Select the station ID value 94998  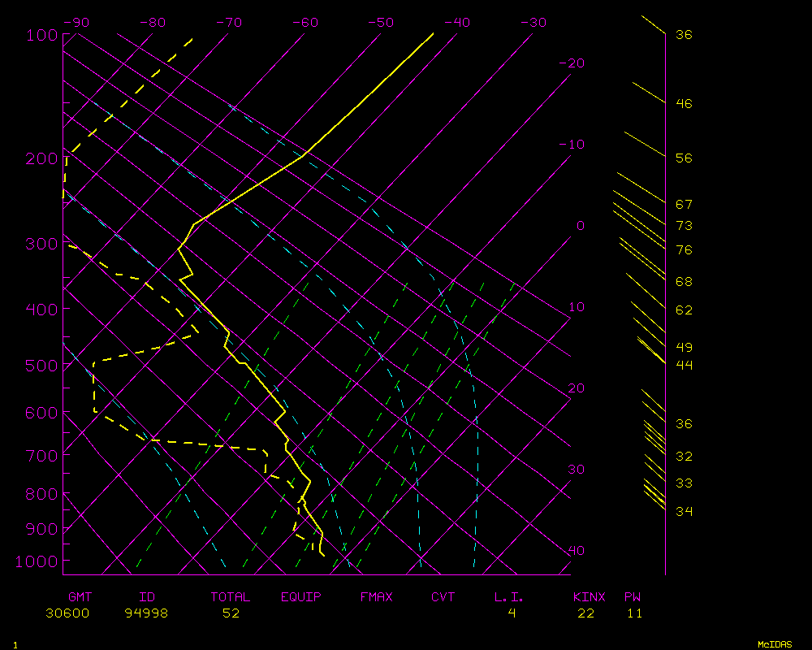146,613
